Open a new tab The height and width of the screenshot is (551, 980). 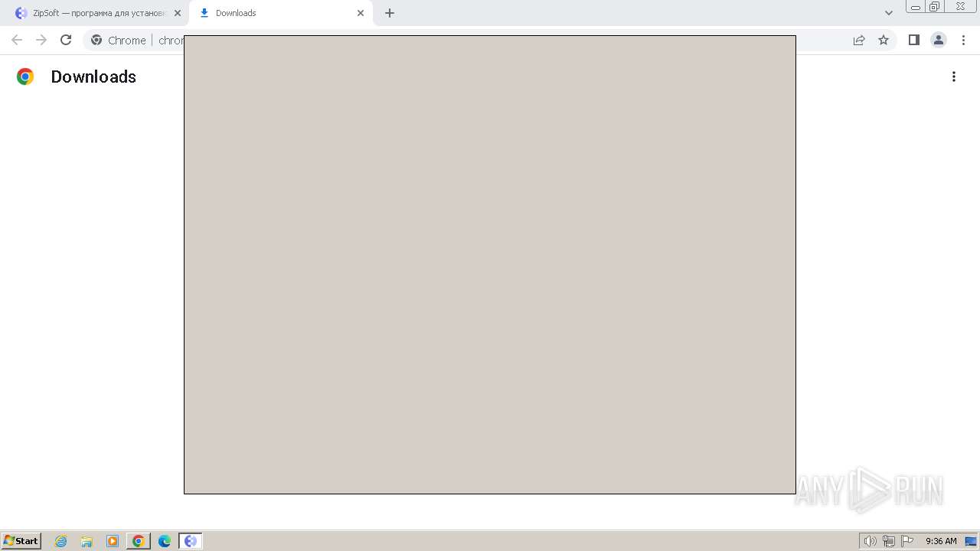coord(390,13)
